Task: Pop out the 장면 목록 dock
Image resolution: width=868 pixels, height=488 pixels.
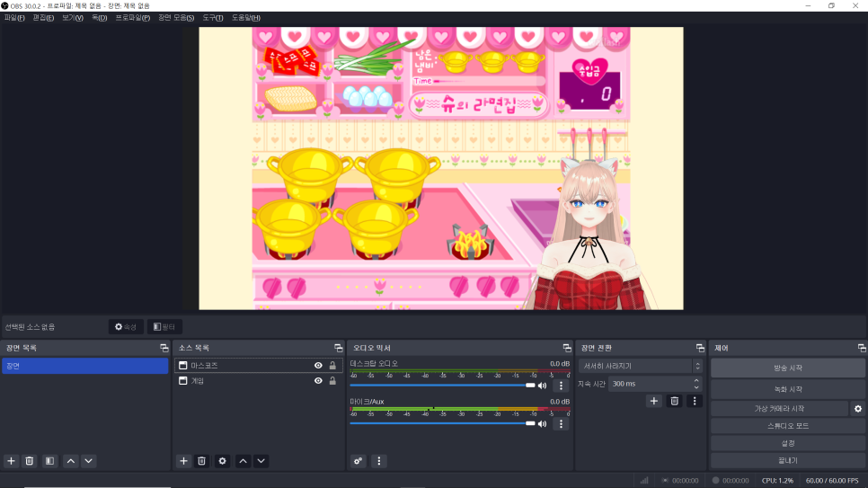Action: click(x=164, y=348)
